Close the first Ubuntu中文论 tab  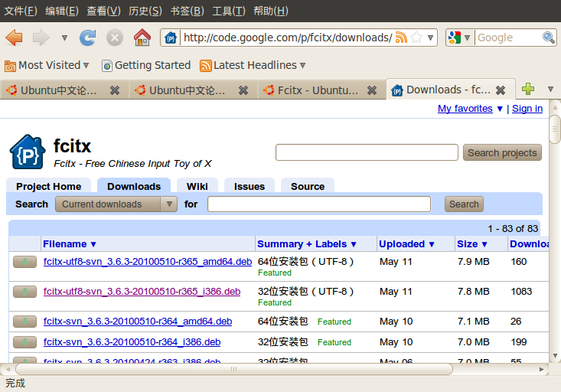115,90
